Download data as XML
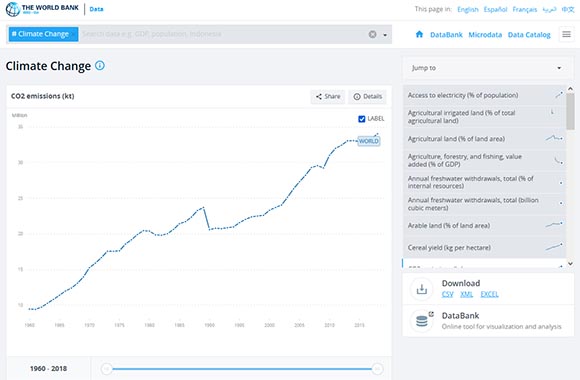Screen dimensions: 580x380 point(466,294)
